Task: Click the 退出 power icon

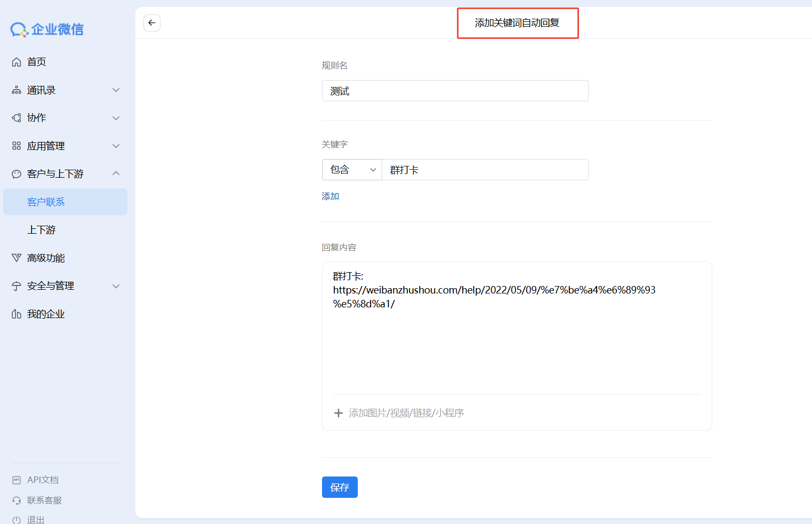Action: tap(17, 520)
